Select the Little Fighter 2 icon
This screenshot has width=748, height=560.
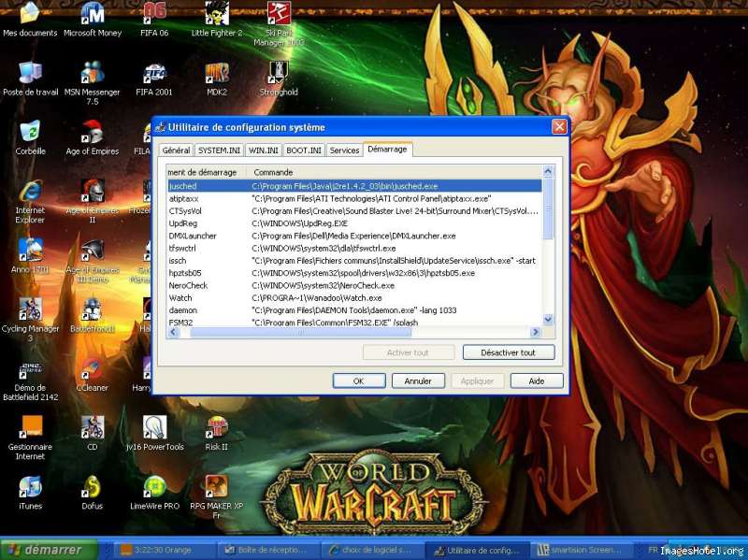(216, 14)
